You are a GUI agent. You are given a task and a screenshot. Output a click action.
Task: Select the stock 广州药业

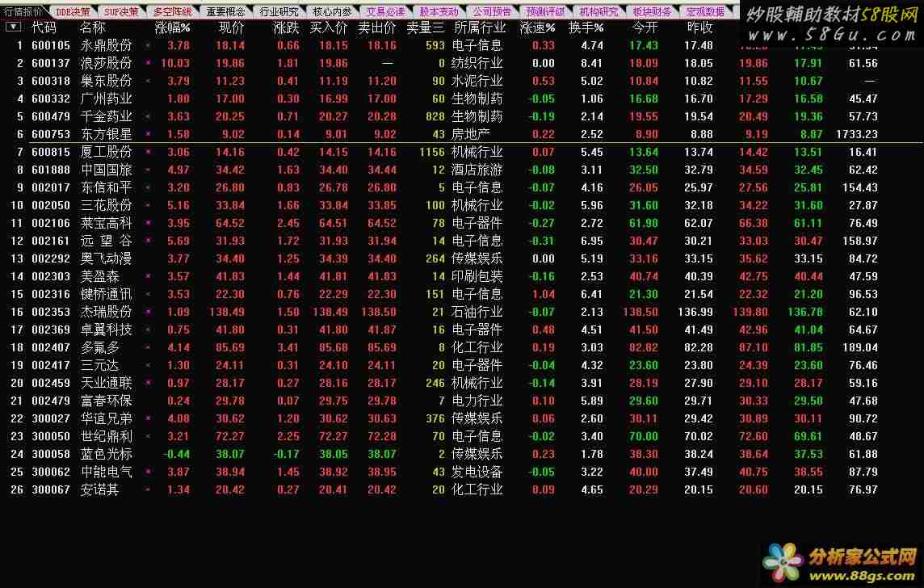(x=106, y=99)
